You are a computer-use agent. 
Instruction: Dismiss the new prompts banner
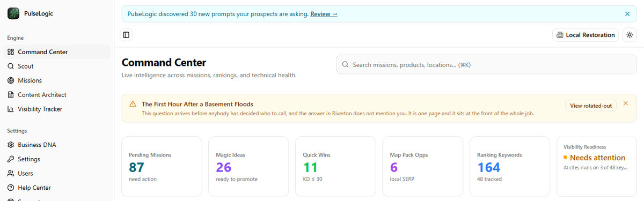[627, 14]
